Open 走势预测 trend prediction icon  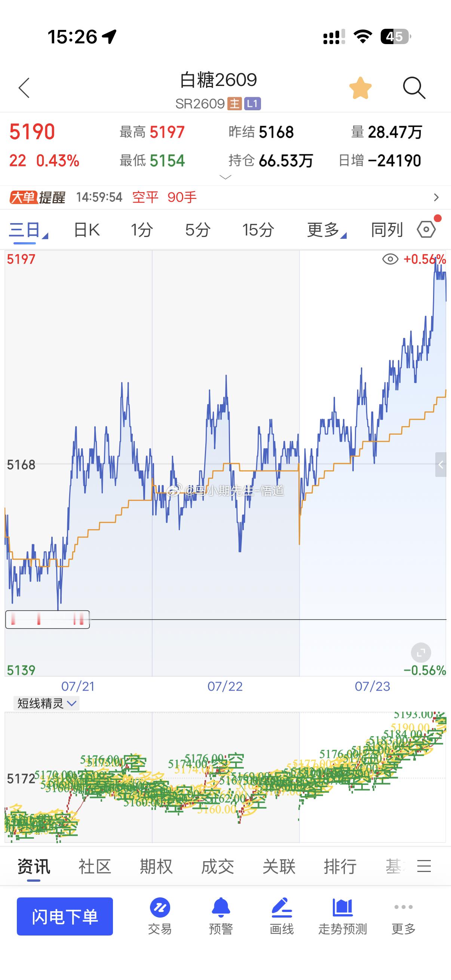(343, 916)
